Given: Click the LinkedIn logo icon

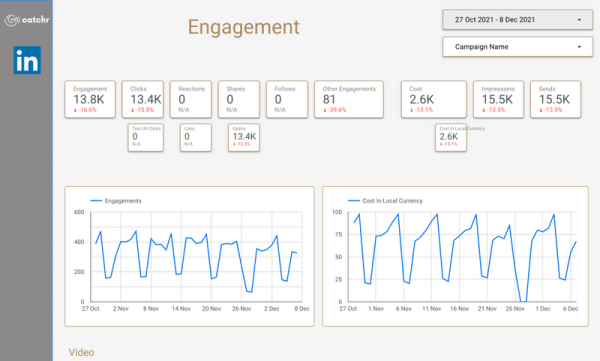Looking at the screenshot, I should coord(27,60).
